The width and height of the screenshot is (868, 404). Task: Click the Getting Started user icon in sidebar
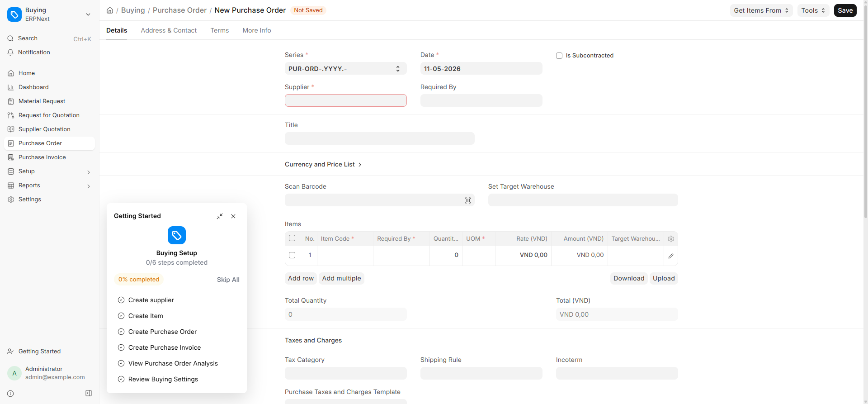click(x=10, y=352)
